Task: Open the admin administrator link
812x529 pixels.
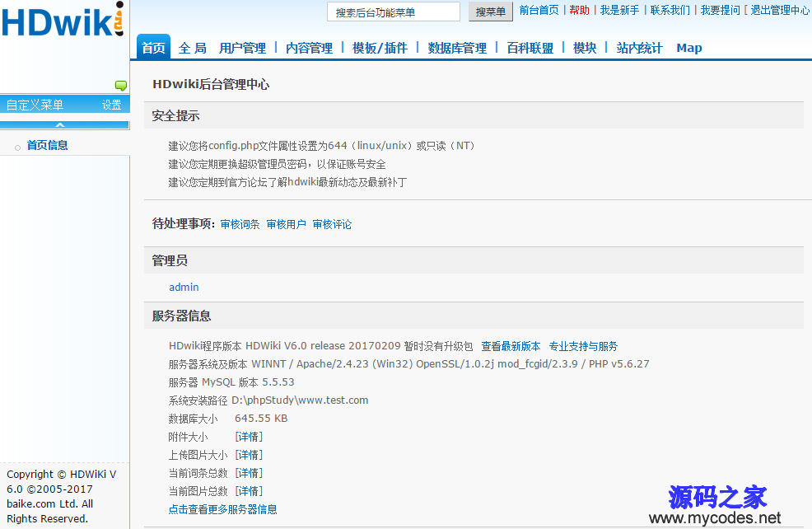Action: [x=184, y=287]
